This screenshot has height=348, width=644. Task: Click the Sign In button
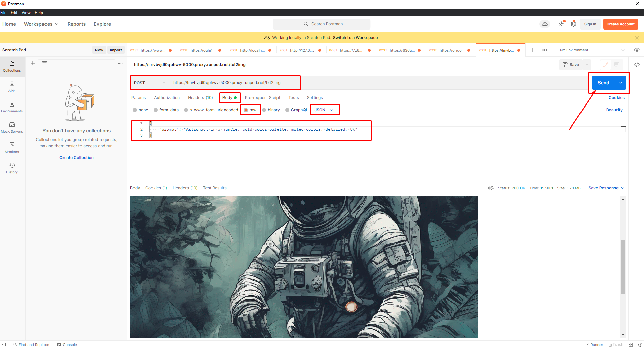[590, 24]
